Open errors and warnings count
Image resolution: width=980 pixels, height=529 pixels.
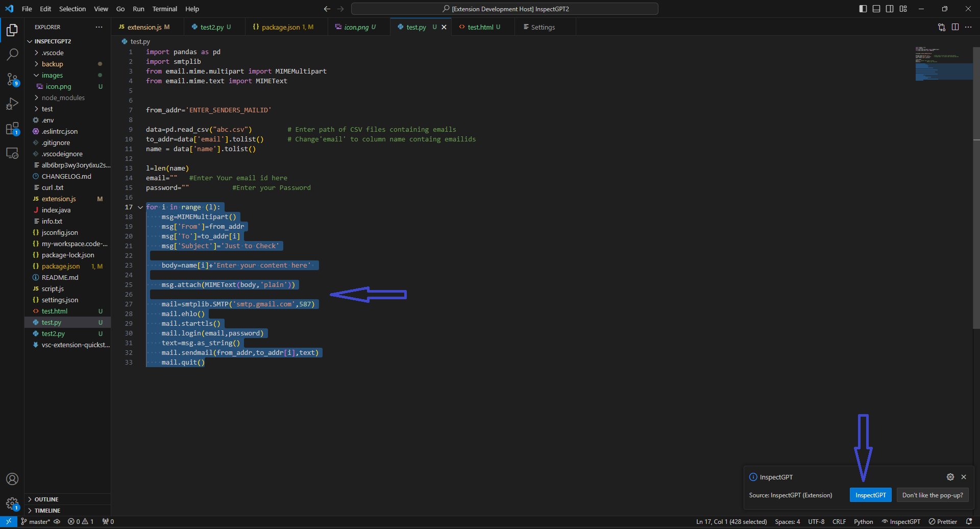point(81,521)
